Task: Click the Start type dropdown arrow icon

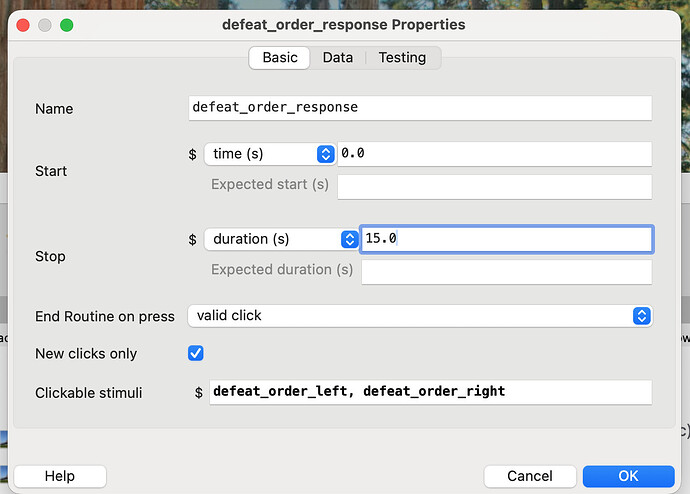Action: coord(326,154)
